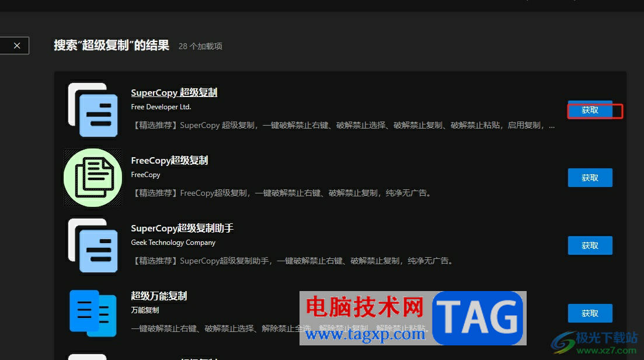
Task: Click the FreeCopy publisher name
Action: tap(145, 175)
